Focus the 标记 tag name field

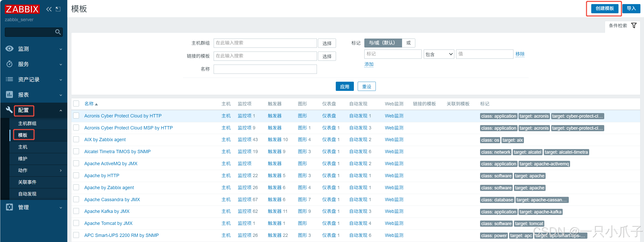pos(393,54)
